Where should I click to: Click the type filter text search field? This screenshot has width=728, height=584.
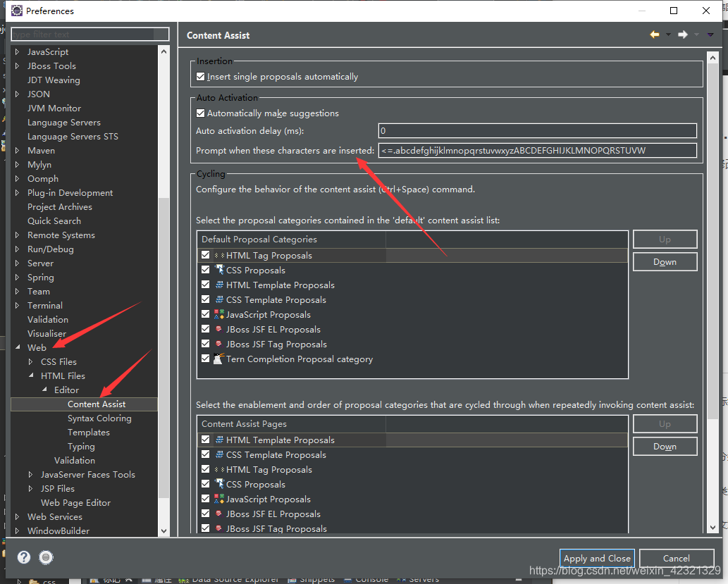(90, 35)
